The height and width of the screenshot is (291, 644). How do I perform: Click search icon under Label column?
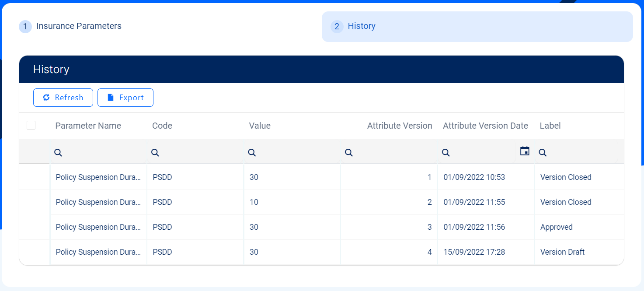click(543, 152)
